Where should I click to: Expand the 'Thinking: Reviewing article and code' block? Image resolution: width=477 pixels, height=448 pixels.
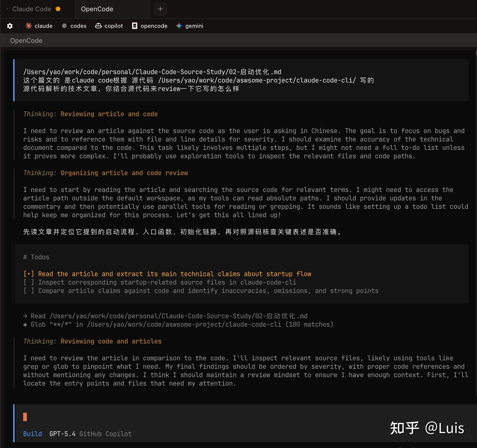point(90,114)
